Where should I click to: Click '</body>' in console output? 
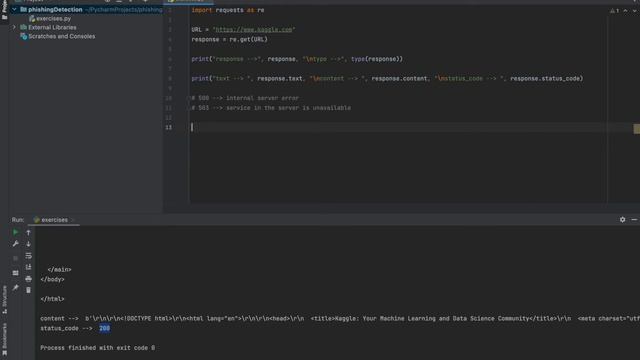click(x=52, y=279)
